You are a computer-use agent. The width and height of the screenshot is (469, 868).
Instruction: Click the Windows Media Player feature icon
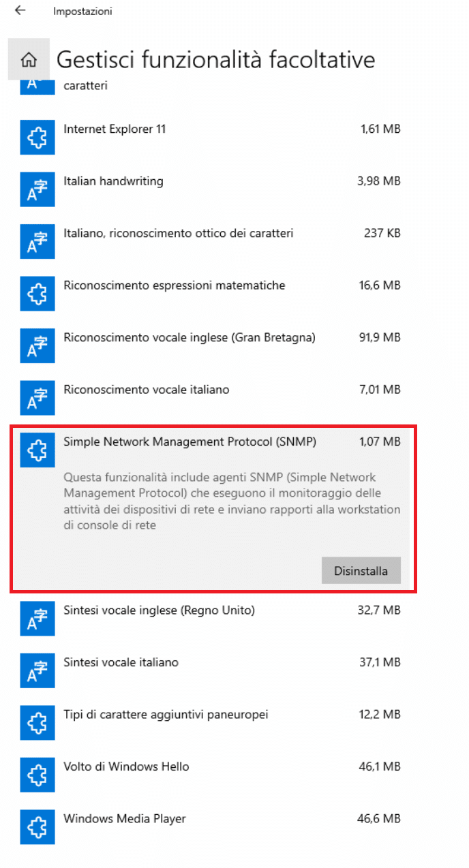click(35, 827)
